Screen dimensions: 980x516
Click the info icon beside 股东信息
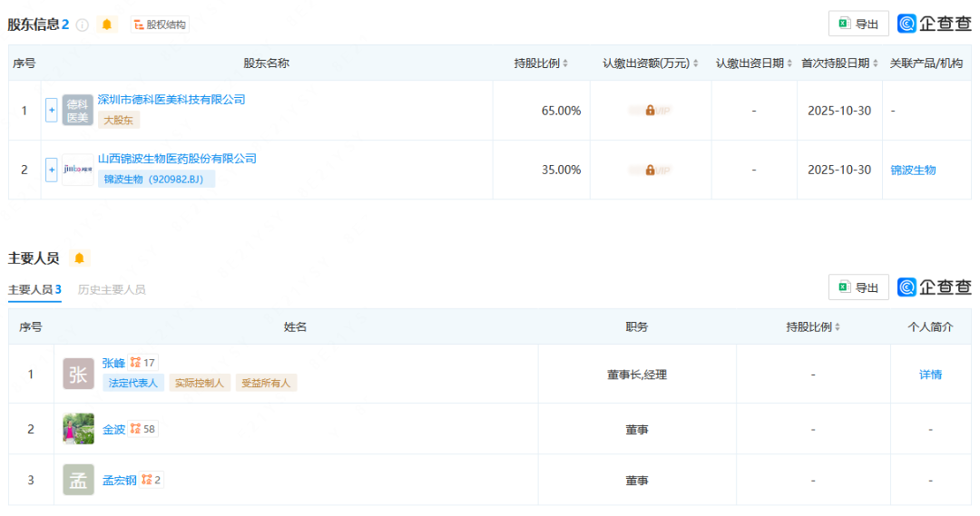point(83,24)
